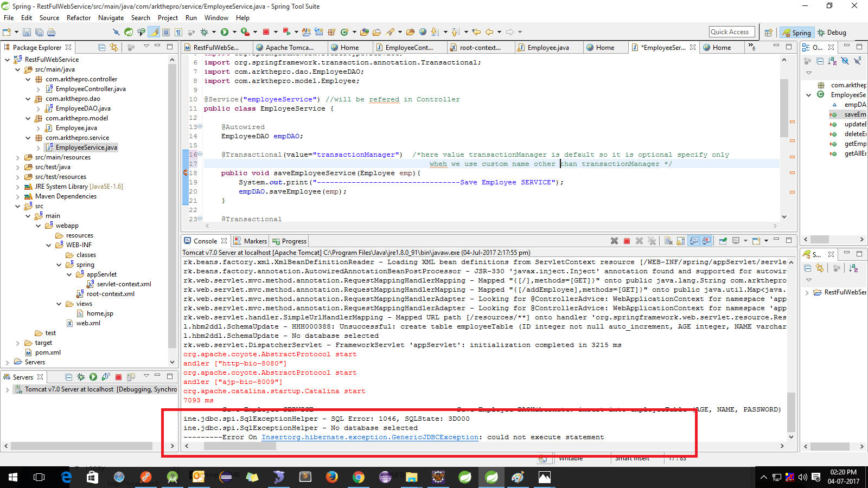Toggle Skip All Breakpoints
Image resolution: width=868 pixels, height=488 pixels.
(x=116, y=32)
